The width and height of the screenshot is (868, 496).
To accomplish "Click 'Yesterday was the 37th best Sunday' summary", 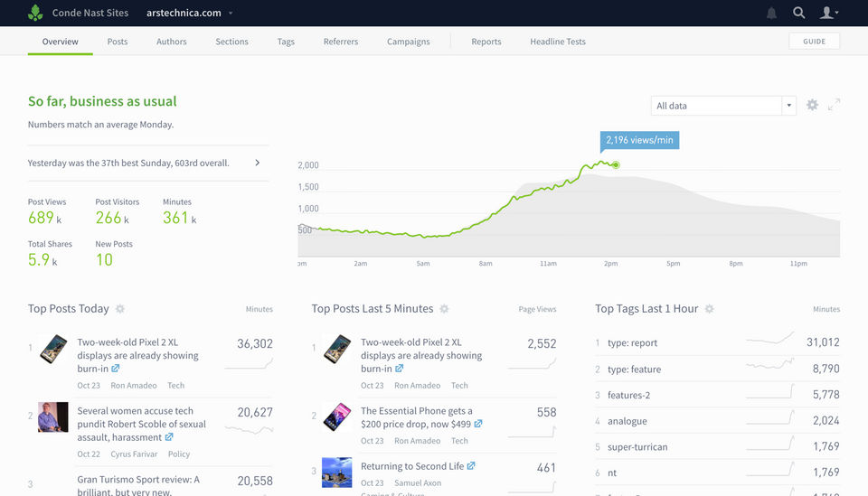I will click(128, 164).
